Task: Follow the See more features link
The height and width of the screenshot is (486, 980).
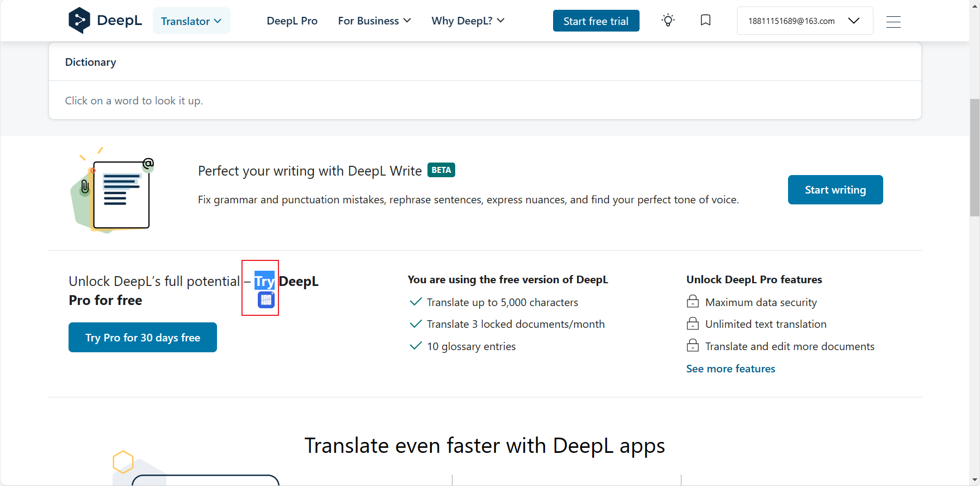Action: [x=730, y=369]
